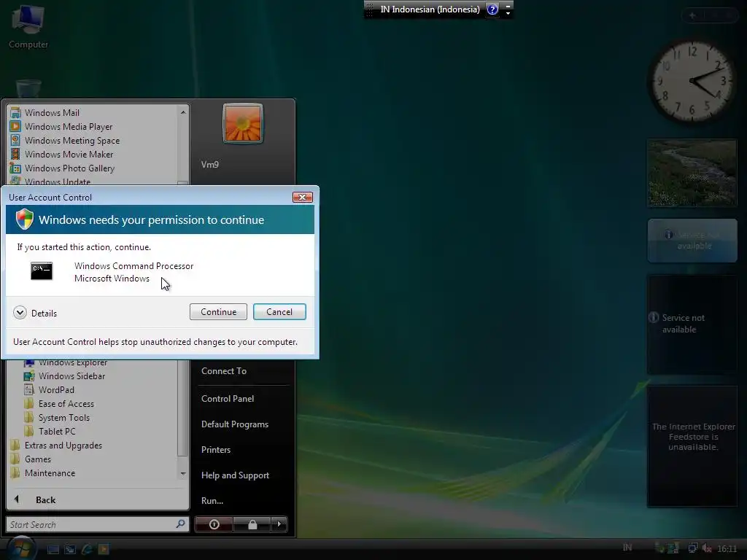Click Switch between windows quick launch icon
Screen dimensions: 747x560
[70, 549]
